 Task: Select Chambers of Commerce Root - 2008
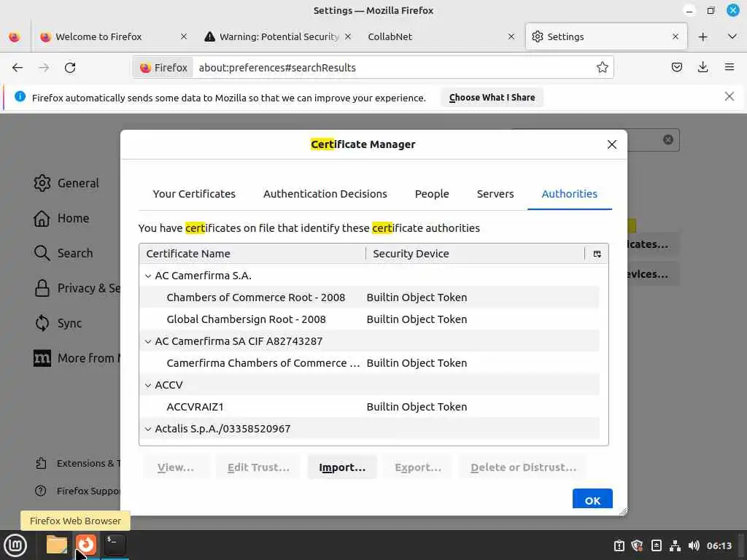click(x=369, y=297)
